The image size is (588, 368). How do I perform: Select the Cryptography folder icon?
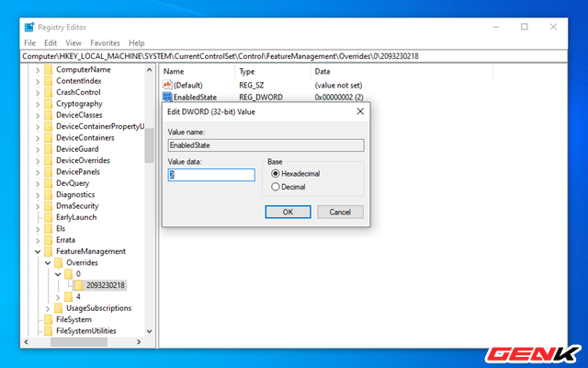tap(49, 104)
